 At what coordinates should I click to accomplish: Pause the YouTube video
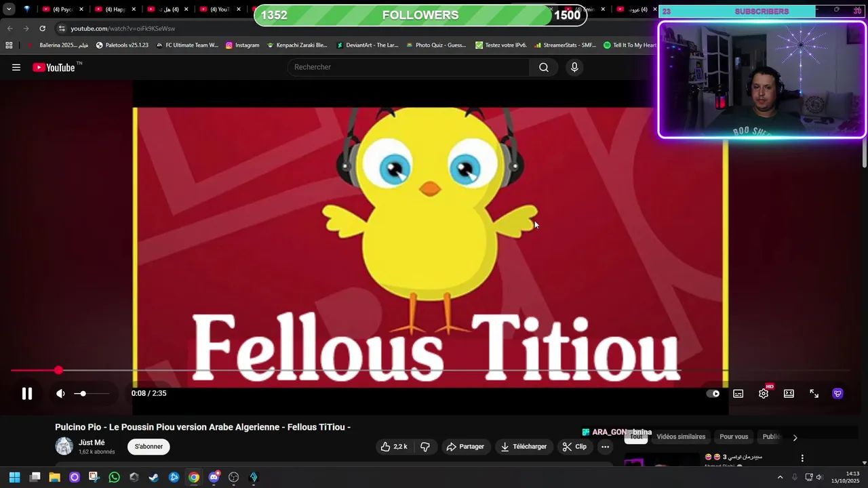pyautogui.click(x=27, y=393)
